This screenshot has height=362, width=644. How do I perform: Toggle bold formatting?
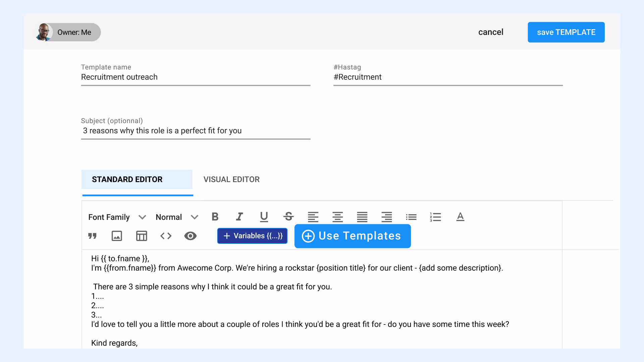215,217
